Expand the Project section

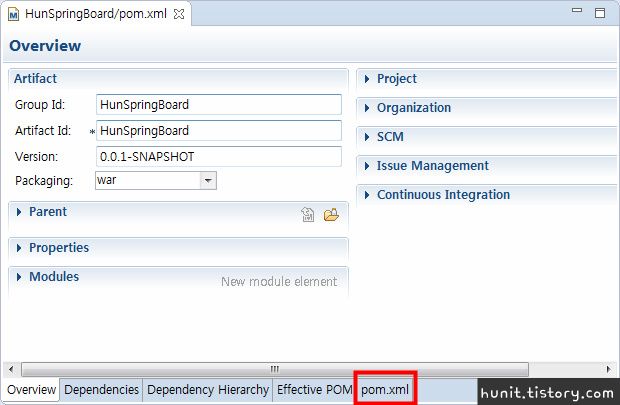tap(367, 79)
